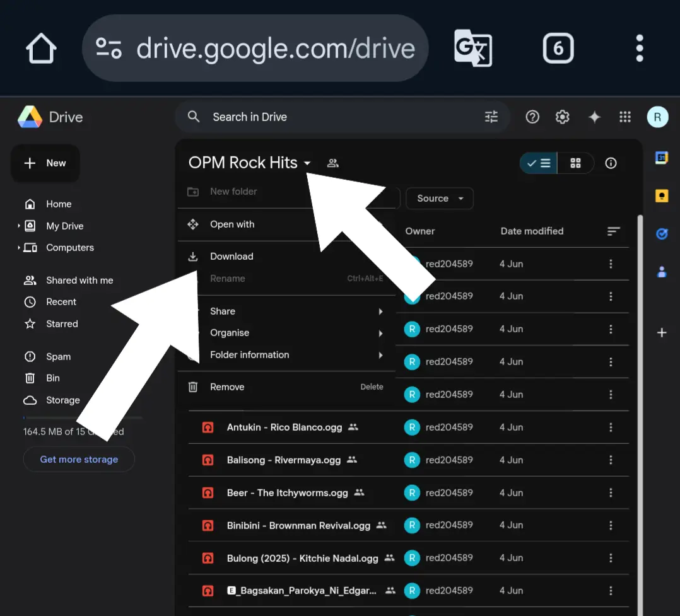The image size is (680, 616).
Task: Open more actions for Bulong (2025) - Kitchie Nadal.ogg
Action: pos(611,558)
